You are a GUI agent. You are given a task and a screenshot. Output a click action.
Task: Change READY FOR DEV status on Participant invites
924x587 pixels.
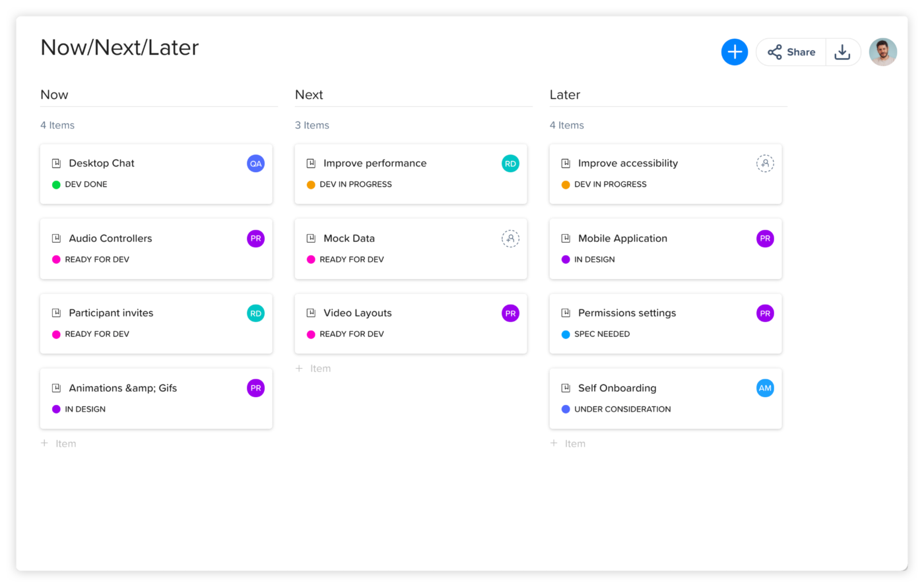pyautogui.click(x=96, y=334)
